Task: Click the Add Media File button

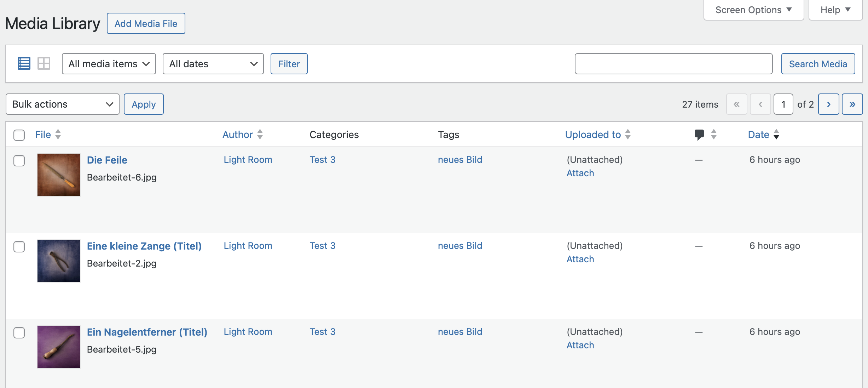Action: click(146, 24)
